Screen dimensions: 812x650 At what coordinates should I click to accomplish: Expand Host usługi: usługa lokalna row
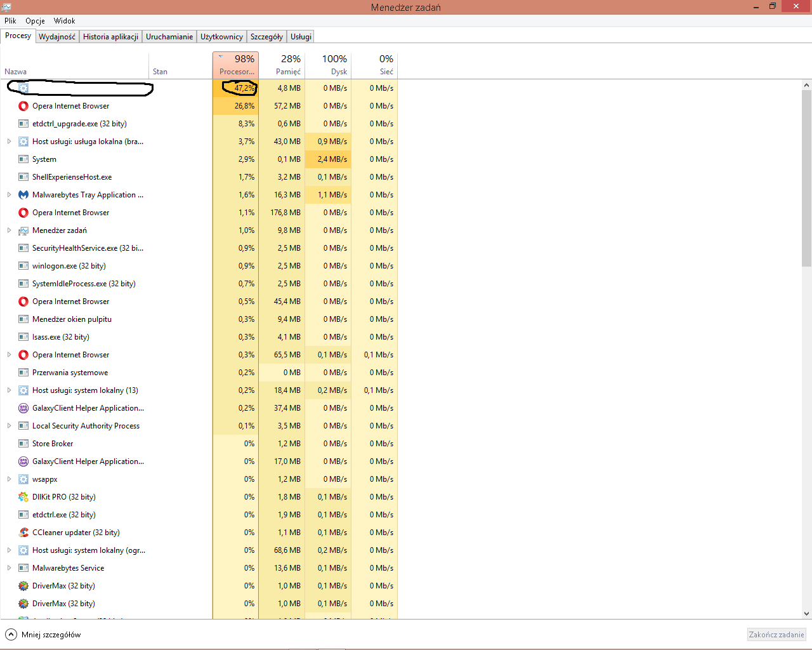(x=9, y=142)
